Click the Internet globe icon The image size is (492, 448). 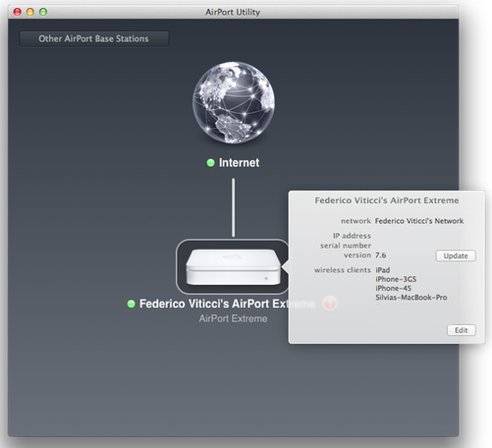point(233,103)
